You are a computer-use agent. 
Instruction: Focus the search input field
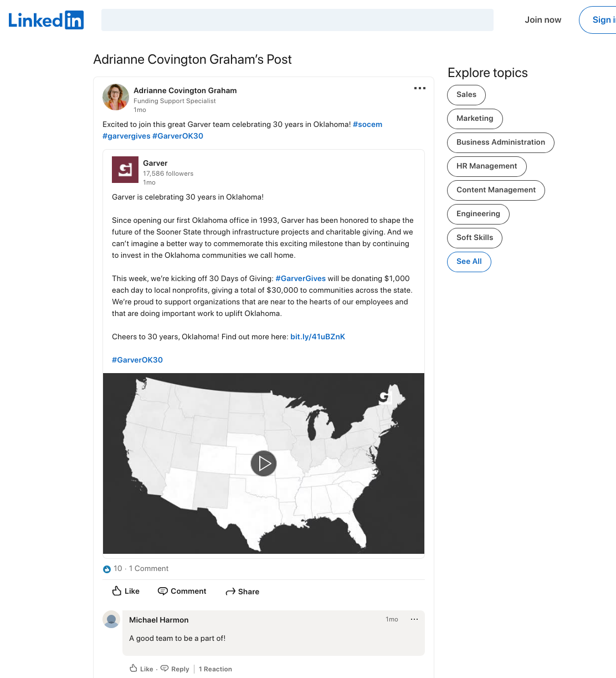(x=297, y=20)
